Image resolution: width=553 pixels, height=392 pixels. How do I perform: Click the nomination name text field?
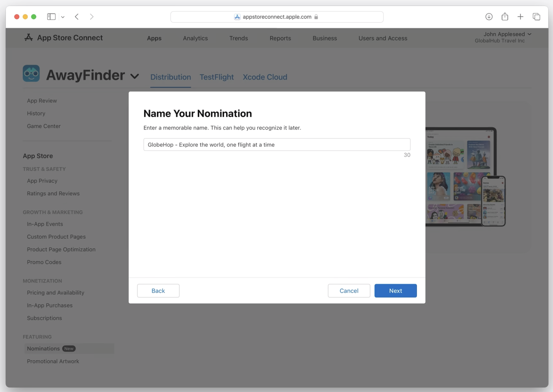pyautogui.click(x=277, y=144)
